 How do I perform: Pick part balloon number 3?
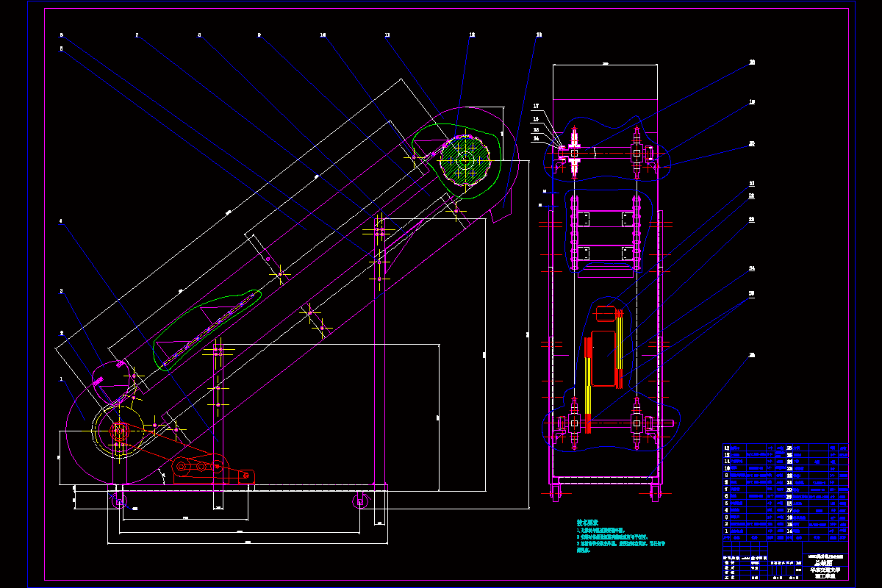[62, 292]
